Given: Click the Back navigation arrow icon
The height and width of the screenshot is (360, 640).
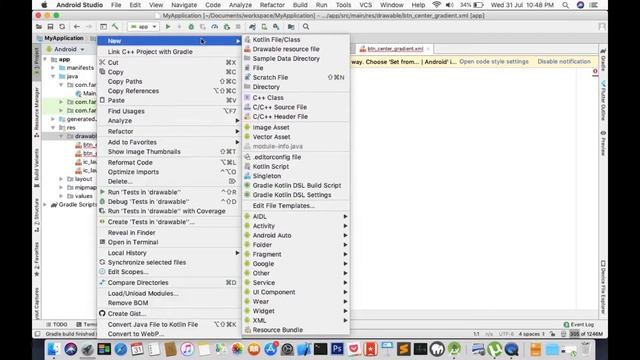Looking at the screenshot, I should click(77, 27).
